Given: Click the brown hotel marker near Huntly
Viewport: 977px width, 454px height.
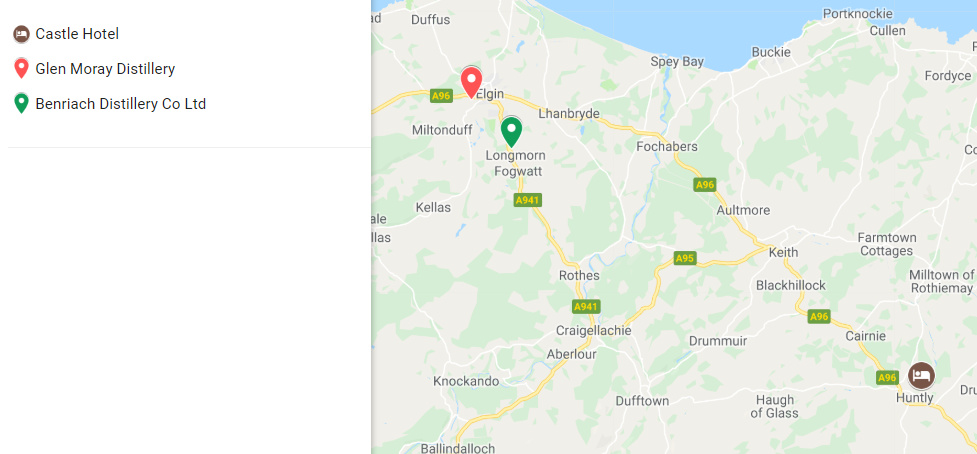Looking at the screenshot, I should click(921, 376).
